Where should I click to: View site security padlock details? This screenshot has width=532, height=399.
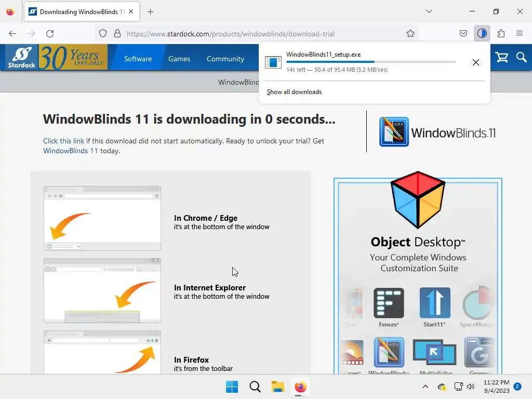click(117, 34)
